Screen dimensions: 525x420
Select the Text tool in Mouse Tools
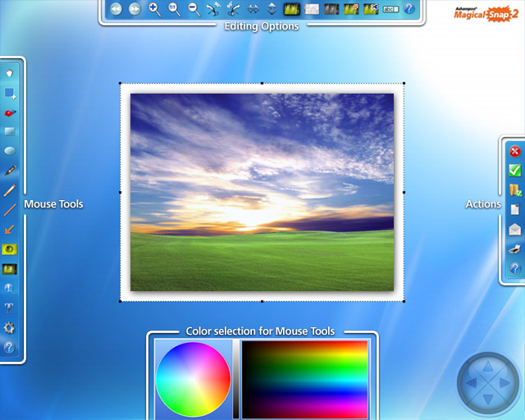point(10,308)
